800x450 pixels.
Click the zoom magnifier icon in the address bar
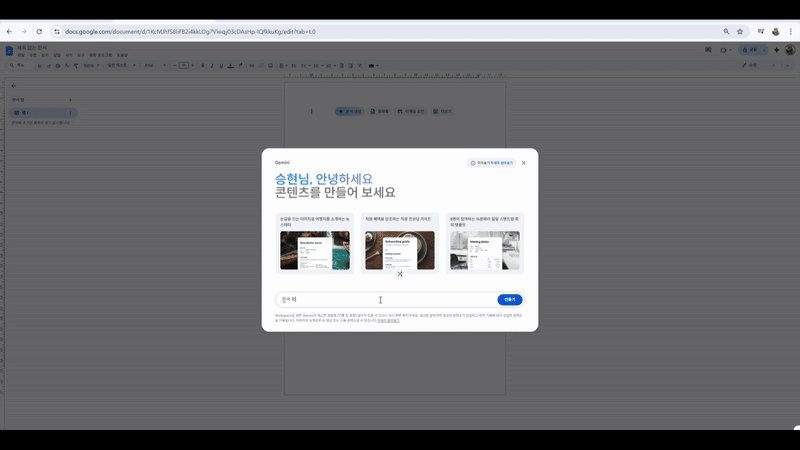(x=726, y=31)
